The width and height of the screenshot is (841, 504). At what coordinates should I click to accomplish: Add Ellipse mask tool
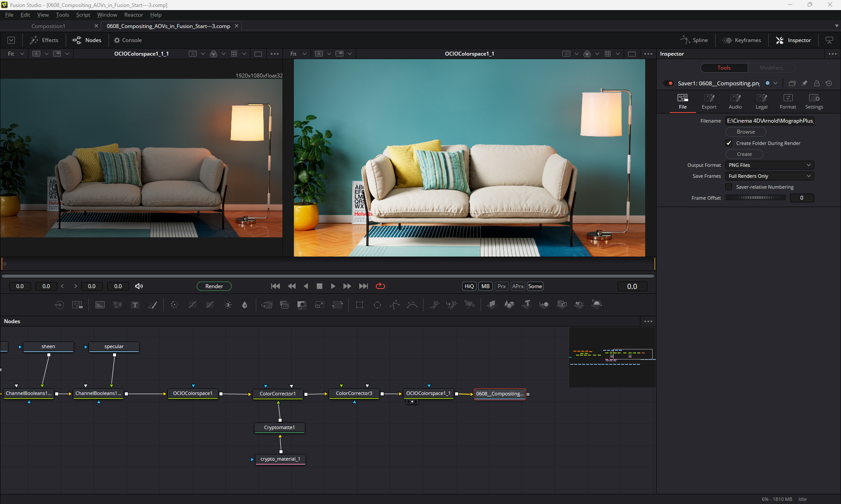click(x=377, y=305)
